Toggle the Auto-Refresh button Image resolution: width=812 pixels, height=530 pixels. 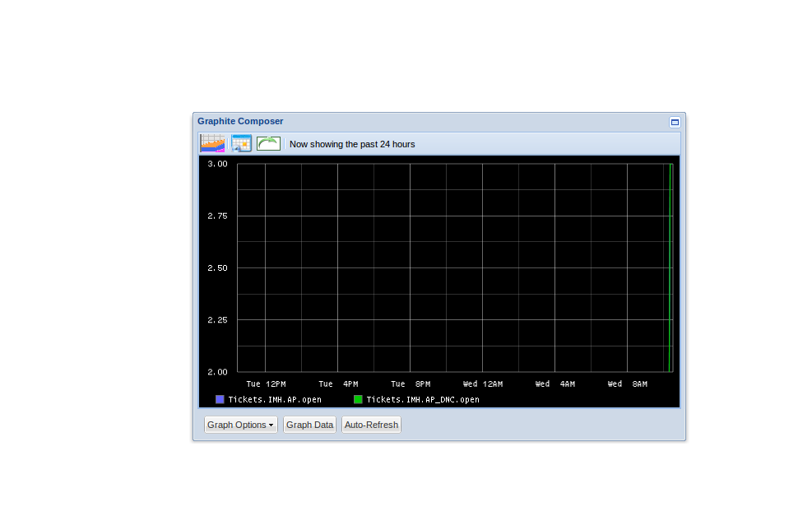[371, 425]
